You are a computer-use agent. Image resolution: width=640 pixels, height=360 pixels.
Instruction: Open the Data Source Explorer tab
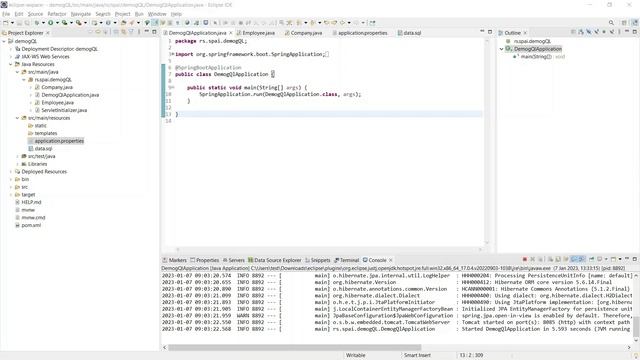pyautogui.click(x=274, y=260)
